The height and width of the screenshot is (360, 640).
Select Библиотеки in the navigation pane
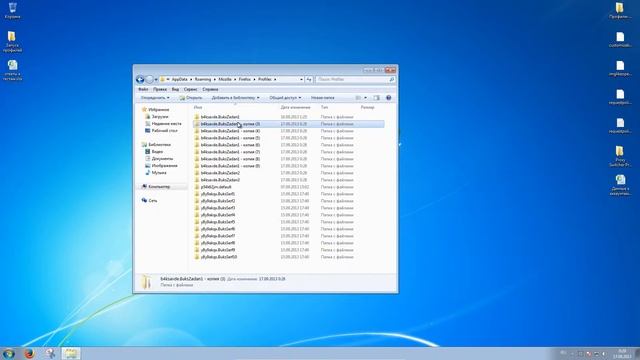[159, 144]
